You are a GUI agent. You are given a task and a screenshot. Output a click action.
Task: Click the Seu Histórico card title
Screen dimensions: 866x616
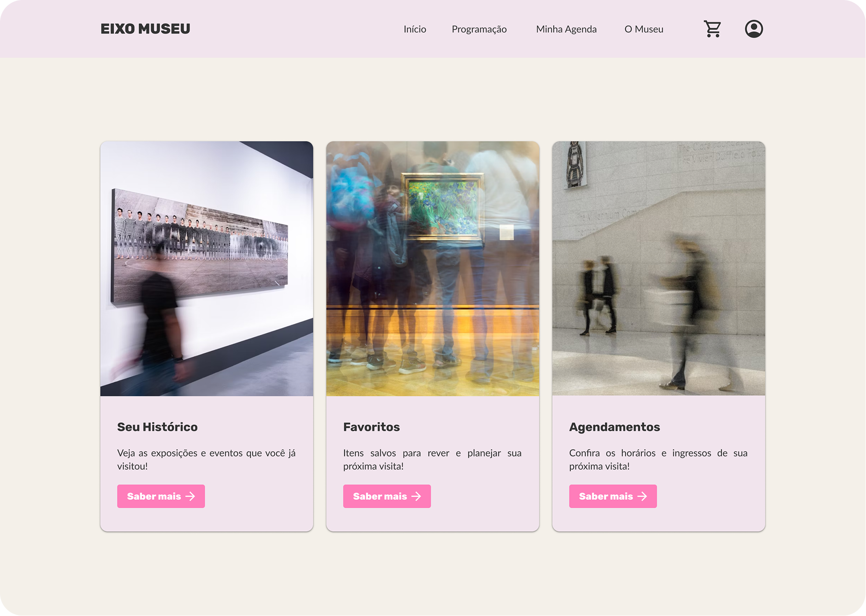[157, 427]
